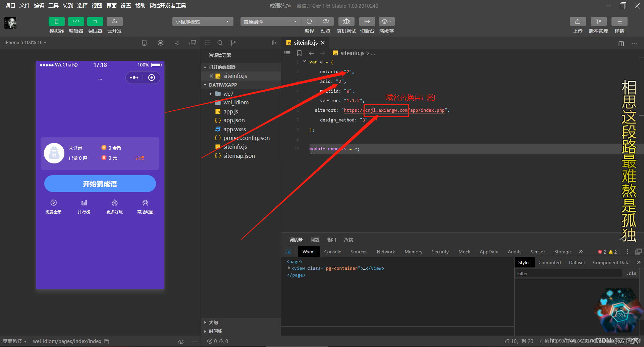Image resolution: width=644 pixels, height=347 pixels.
Task: Open app.wxss file
Action: click(234, 129)
